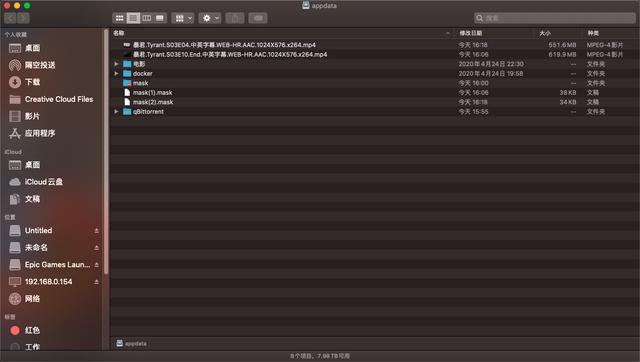
Task: Select the docker folder row
Action: (x=374, y=73)
